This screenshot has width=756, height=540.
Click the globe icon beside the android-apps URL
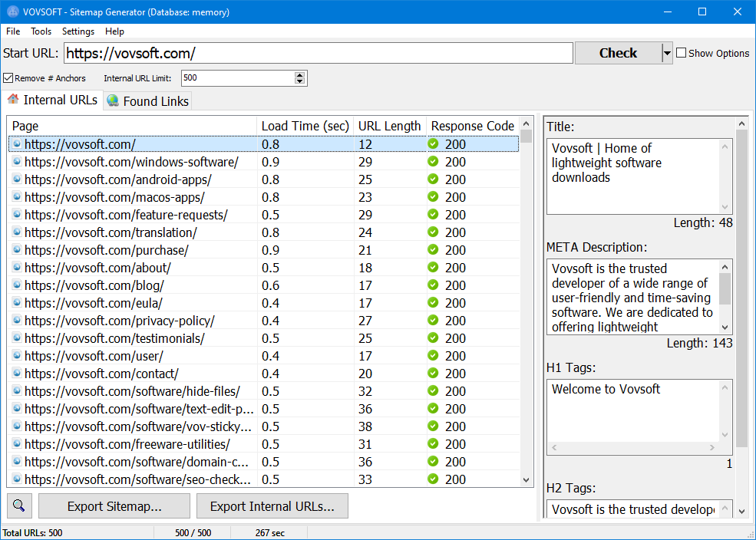17,179
